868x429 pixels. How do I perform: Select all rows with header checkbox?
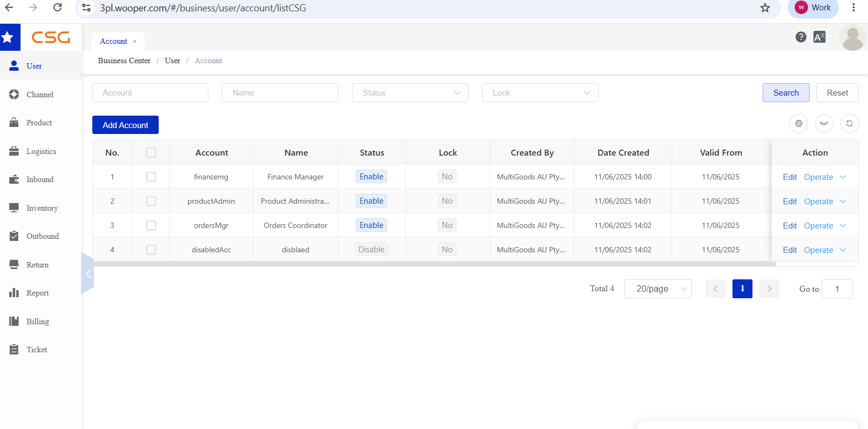[x=151, y=153]
